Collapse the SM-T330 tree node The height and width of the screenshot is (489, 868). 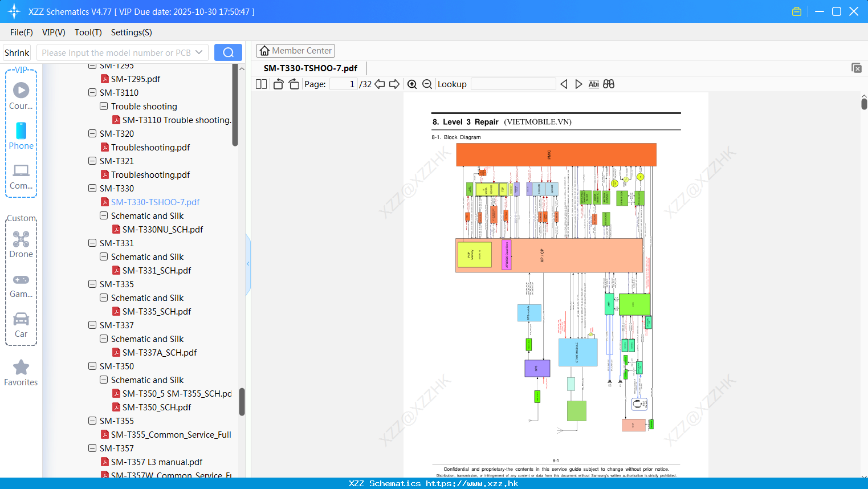(x=92, y=188)
